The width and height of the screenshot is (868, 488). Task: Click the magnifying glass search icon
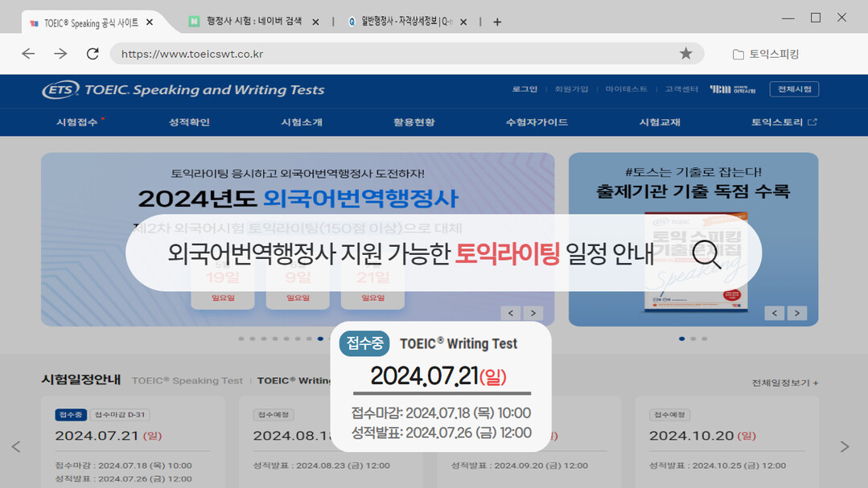coord(706,253)
